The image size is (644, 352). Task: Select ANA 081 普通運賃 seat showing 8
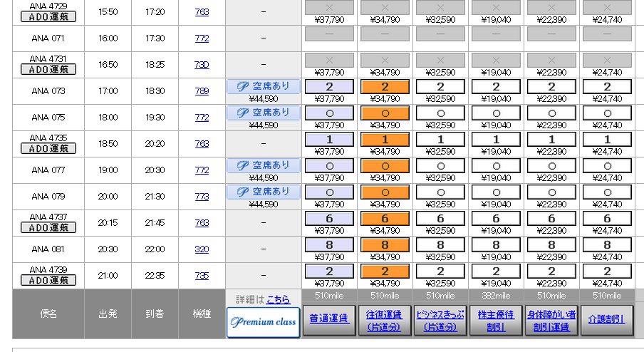point(329,245)
